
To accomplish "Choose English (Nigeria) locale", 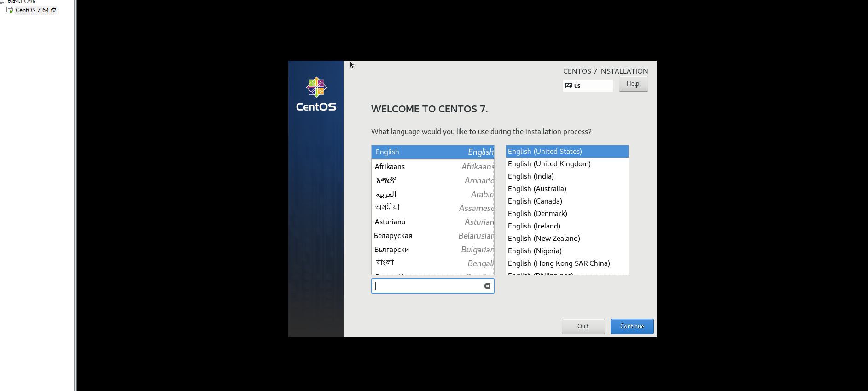I will 567,251.
